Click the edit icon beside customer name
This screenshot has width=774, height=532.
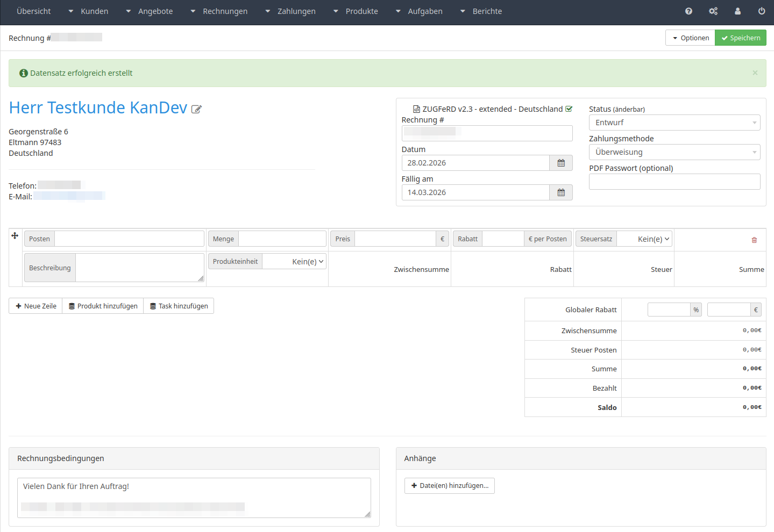(196, 109)
